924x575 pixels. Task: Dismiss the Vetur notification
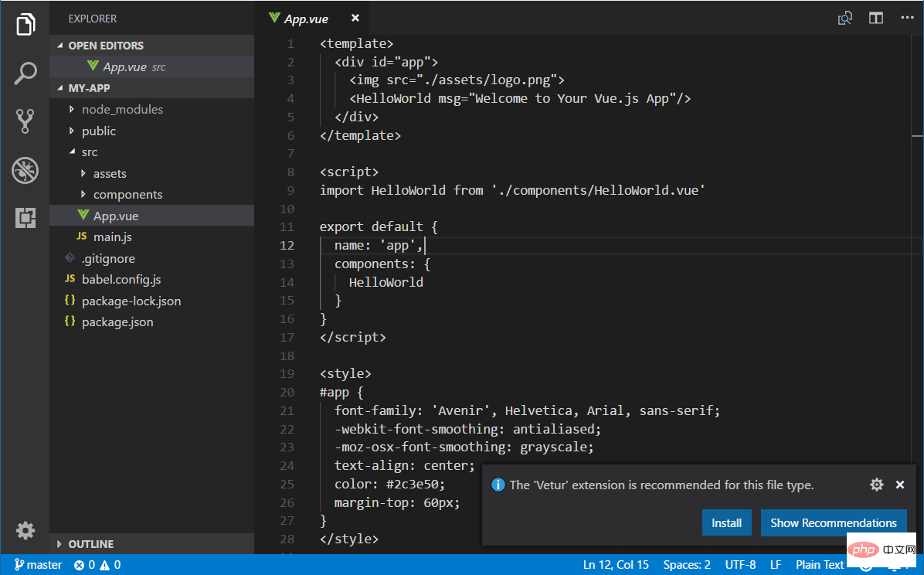[900, 485]
